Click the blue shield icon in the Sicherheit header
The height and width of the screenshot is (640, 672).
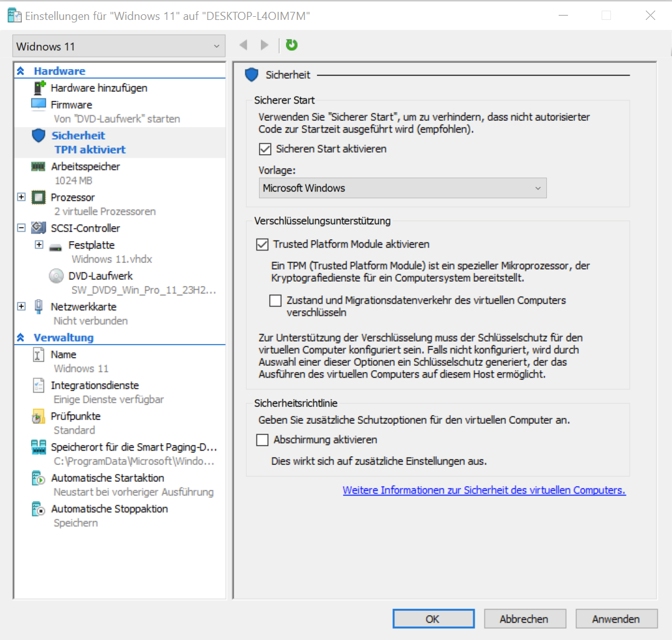click(252, 75)
